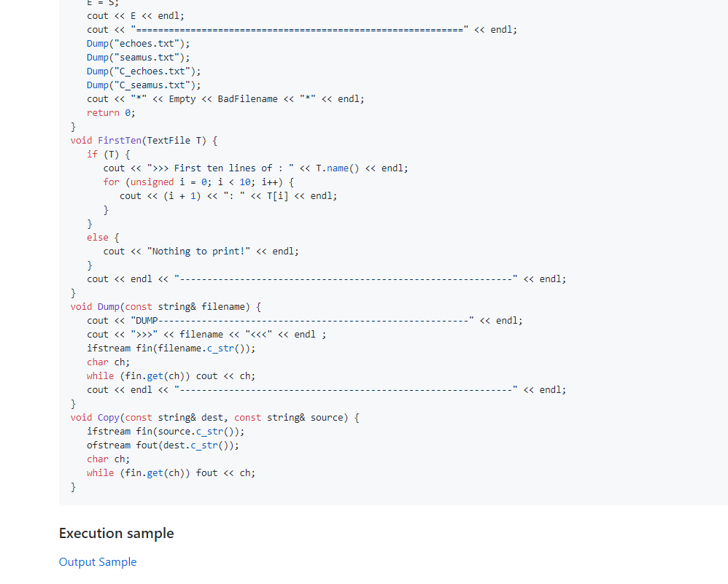Select the ifstream fin declaration in Dump
This screenshot has width=728, height=584.
click(x=172, y=348)
